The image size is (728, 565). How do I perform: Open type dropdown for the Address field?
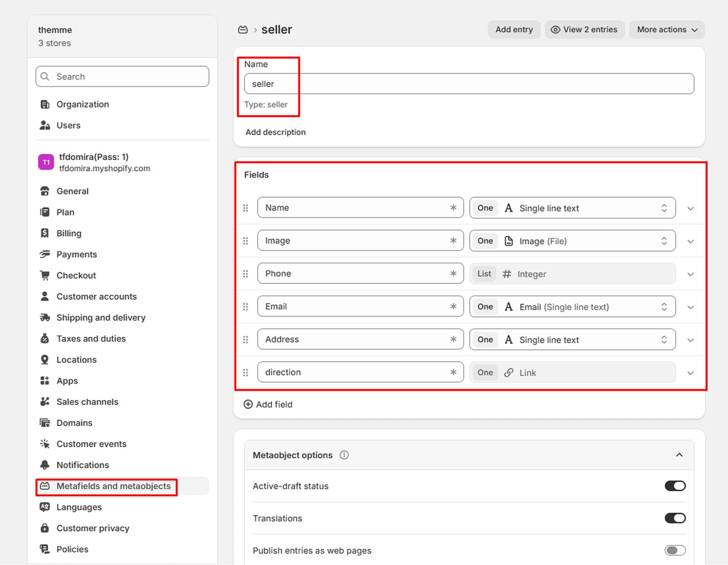pyautogui.click(x=572, y=339)
